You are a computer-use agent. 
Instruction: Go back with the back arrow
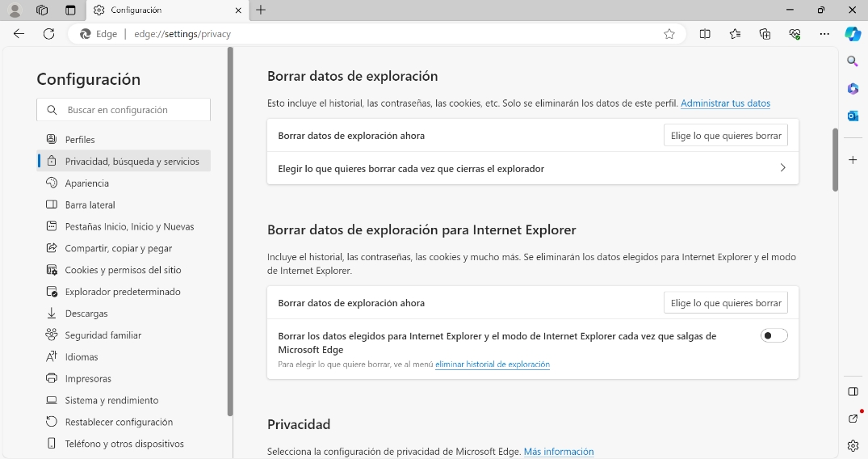click(x=19, y=34)
